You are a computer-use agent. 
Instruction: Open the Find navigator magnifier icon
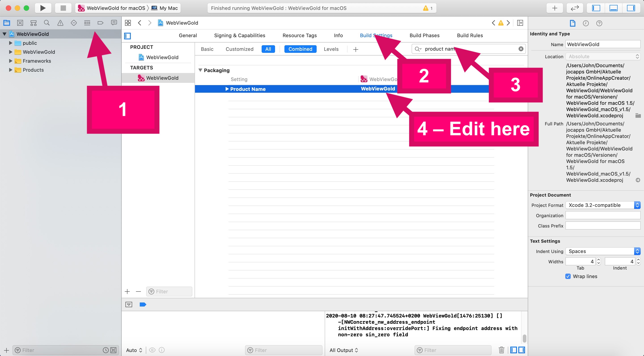[x=47, y=23]
